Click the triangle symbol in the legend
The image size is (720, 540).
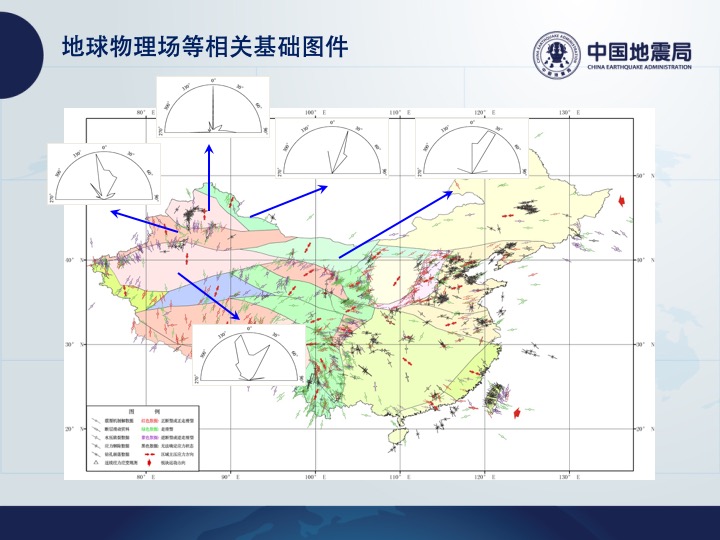96,462
